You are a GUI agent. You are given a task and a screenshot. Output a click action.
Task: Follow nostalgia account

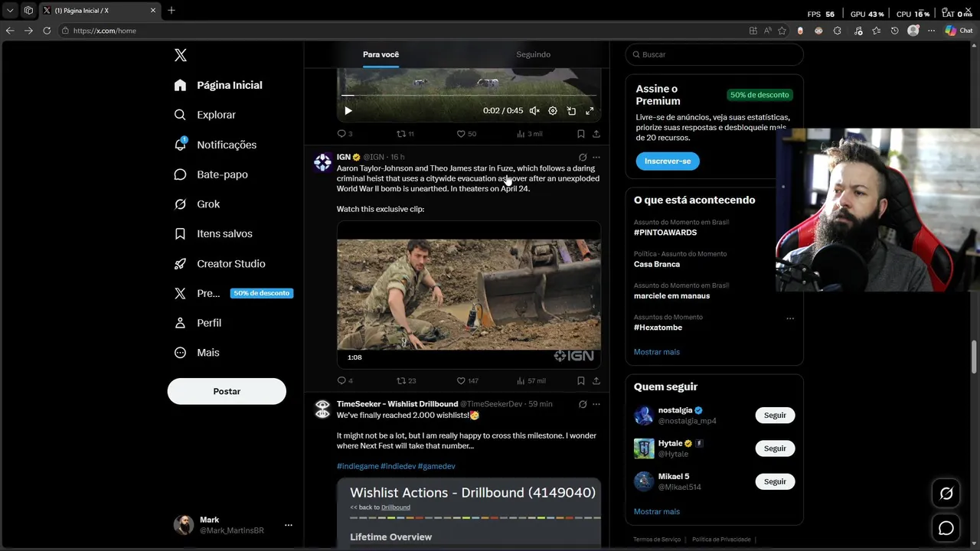tap(775, 415)
